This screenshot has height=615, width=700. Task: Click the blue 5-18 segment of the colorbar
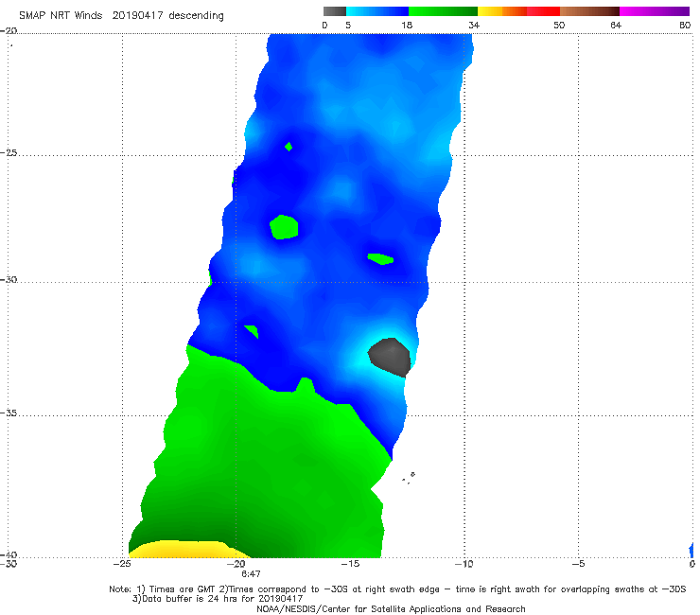tap(377, 11)
